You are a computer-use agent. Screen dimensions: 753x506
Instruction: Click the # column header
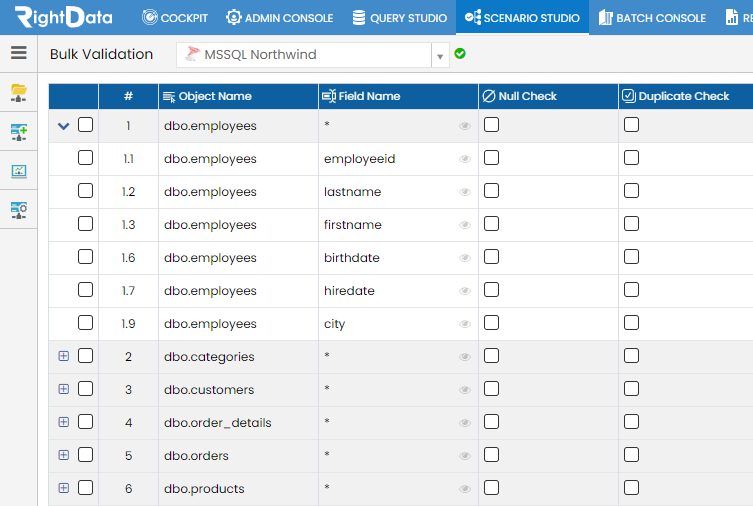[128, 96]
